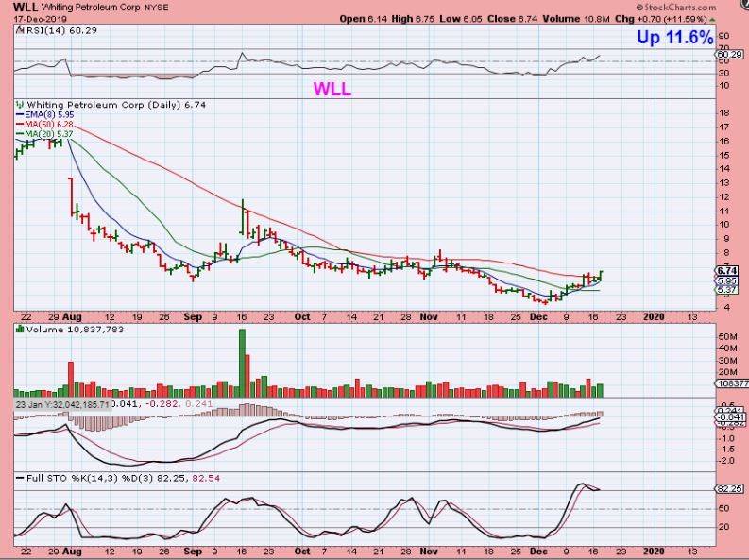Click the RSI(14) 60.29 panel label

pyautogui.click(x=61, y=30)
